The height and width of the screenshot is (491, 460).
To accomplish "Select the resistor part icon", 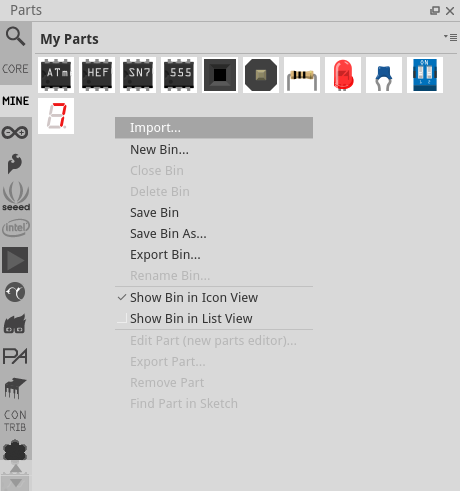I will click(302, 75).
